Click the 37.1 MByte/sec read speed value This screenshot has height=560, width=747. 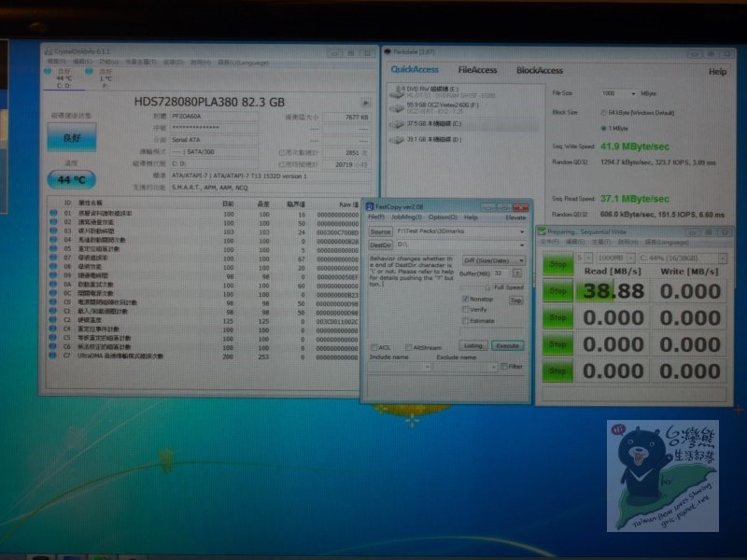pos(635,199)
